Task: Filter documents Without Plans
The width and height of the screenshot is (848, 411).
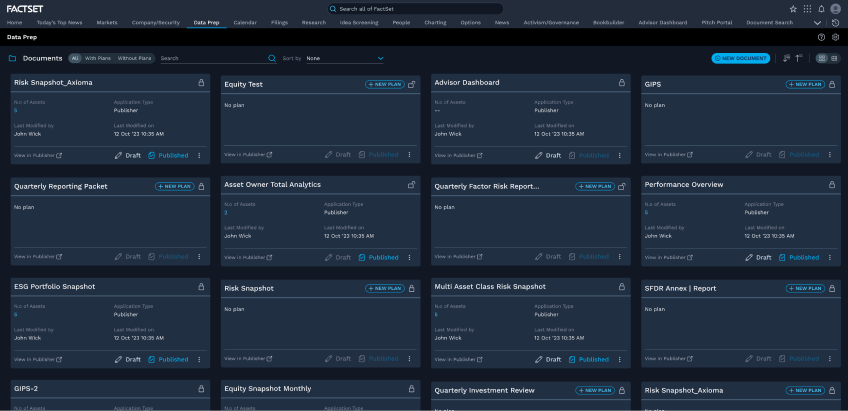Action: (x=135, y=58)
